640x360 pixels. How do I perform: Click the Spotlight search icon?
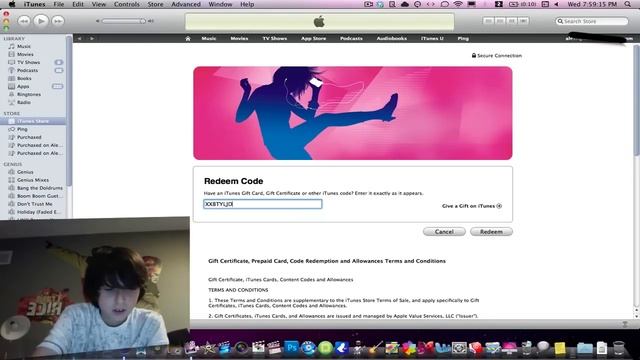pyautogui.click(x=628, y=4)
